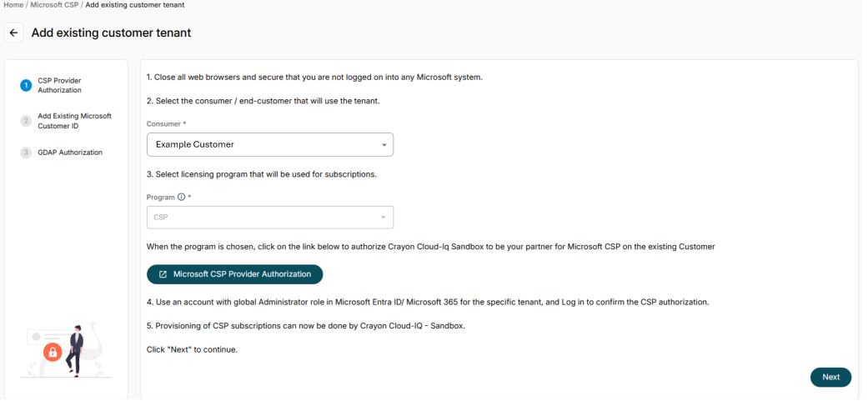
Task: Go to Home breadcrumb
Action: (13, 5)
